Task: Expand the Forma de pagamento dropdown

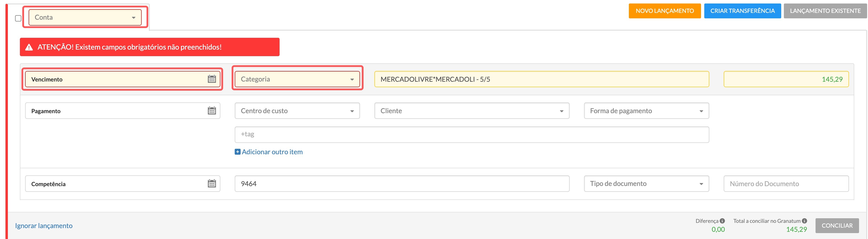Action: [646, 111]
